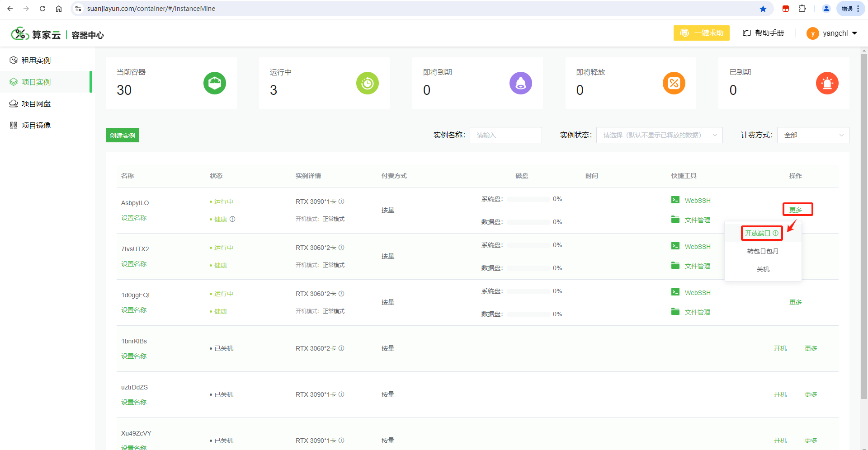The width and height of the screenshot is (868, 450).
Task: Click the 已关机 status for 1bnrKIBs
Action: tap(224, 348)
